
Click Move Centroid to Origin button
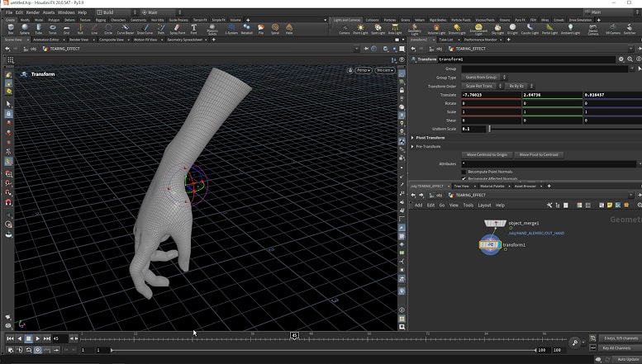click(487, 154)
